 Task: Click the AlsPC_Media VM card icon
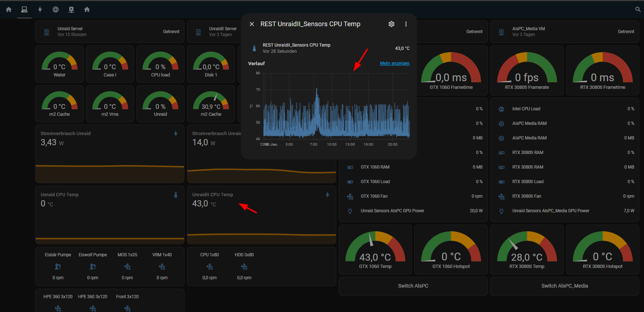pyautogui.click(x=501, y=32)
